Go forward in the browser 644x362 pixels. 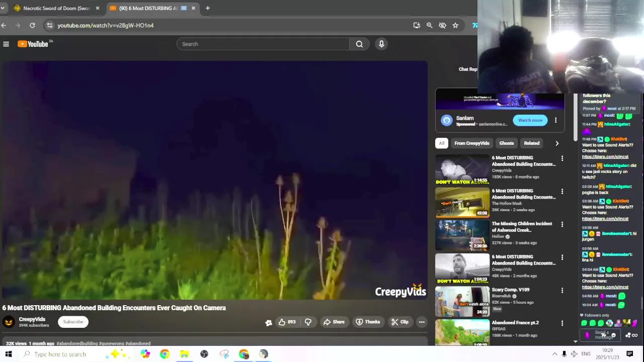pos(18,25)
